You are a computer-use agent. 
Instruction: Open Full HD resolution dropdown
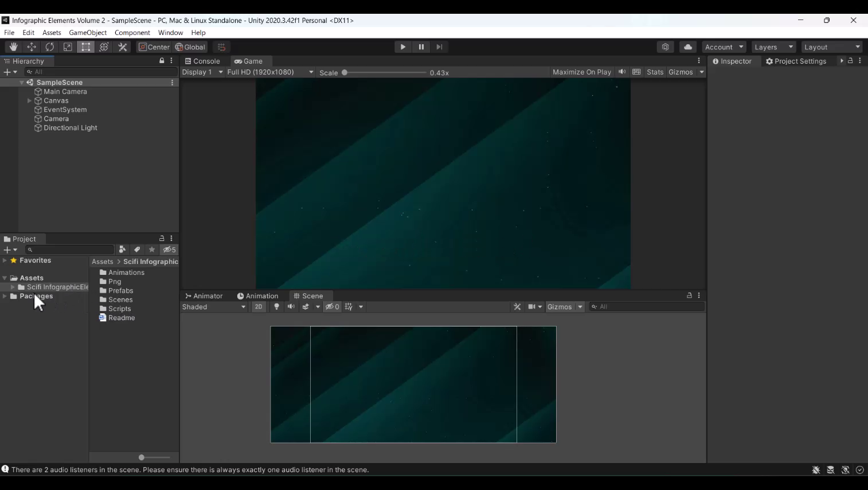pyautogui.click(x=271, y=72)
